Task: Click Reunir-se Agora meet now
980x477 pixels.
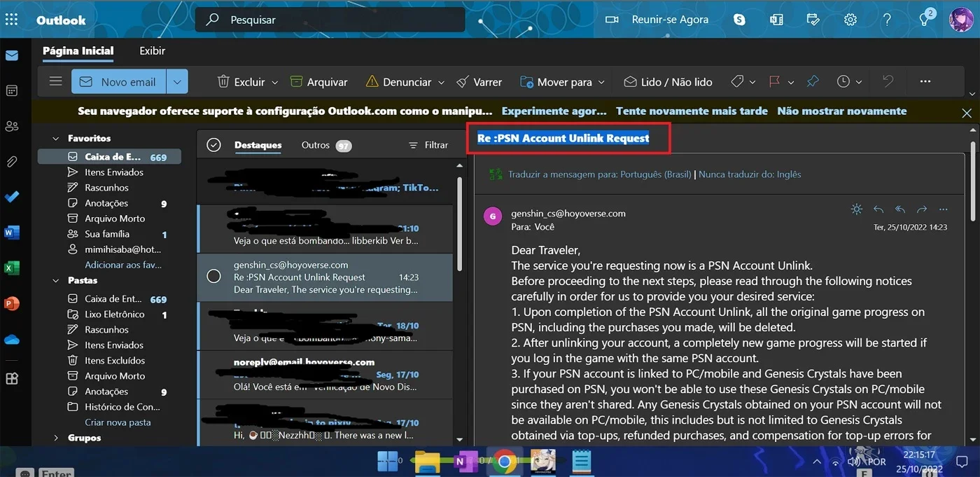Action: (x=657, y=20)
